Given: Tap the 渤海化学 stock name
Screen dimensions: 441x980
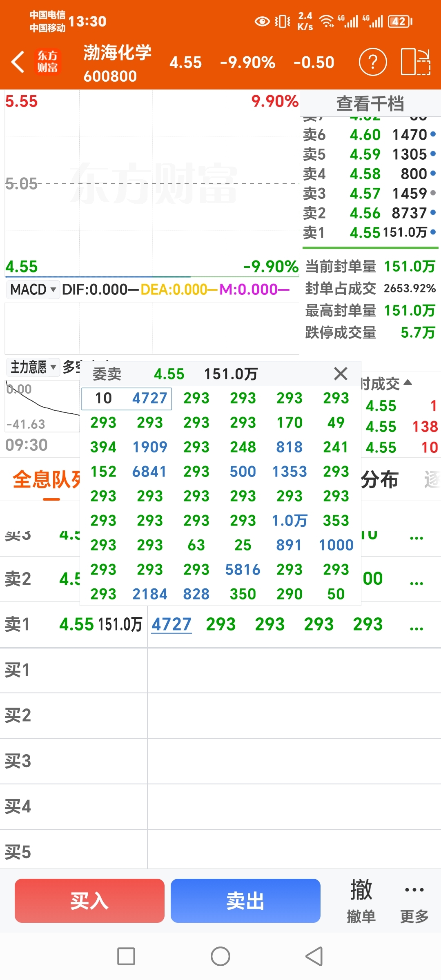Looking at the screenshot, I should click(x=118, y=52).
